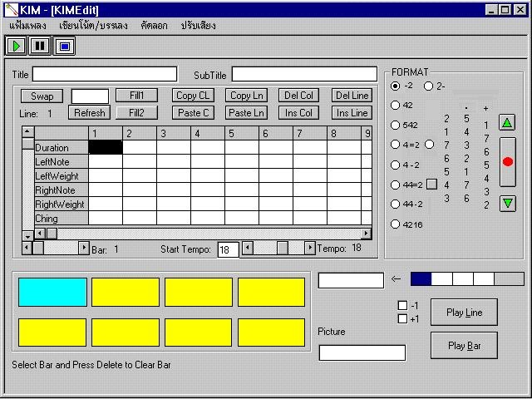The width and height of the screenshot is (532, 399).
Task: Select the 4 -2 format radio button
Action: [x=396, y=165]
